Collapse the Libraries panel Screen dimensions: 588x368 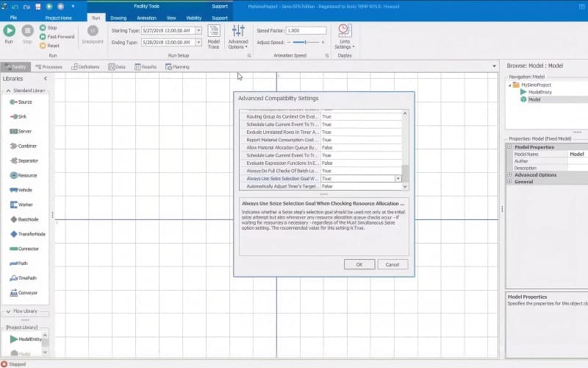(x=46, y=79)
